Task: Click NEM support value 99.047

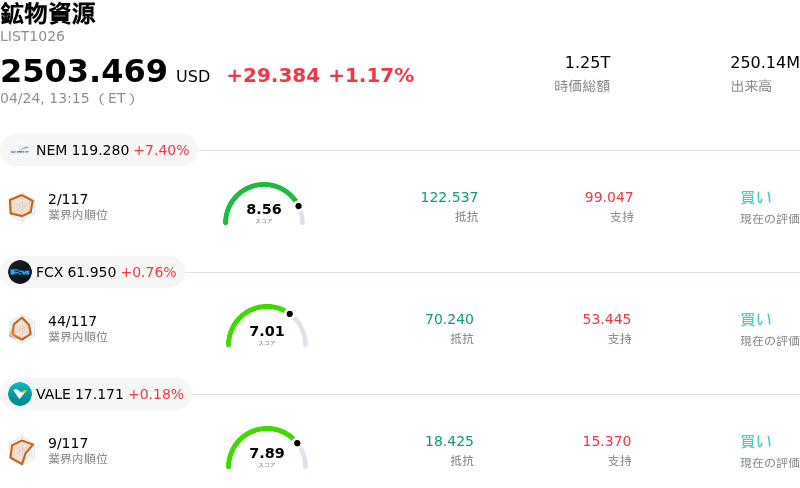Action: point(609,197)
